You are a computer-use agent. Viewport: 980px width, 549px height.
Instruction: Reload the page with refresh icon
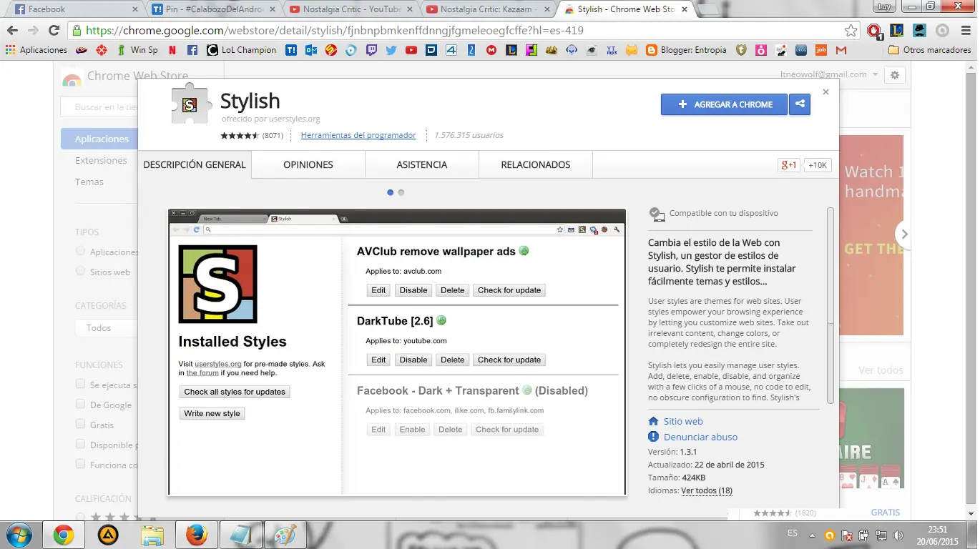pos(54,31)
